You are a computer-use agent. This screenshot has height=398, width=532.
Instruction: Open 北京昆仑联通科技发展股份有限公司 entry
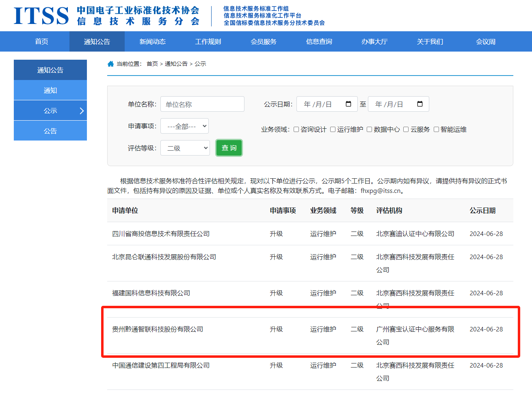point(164,257)
